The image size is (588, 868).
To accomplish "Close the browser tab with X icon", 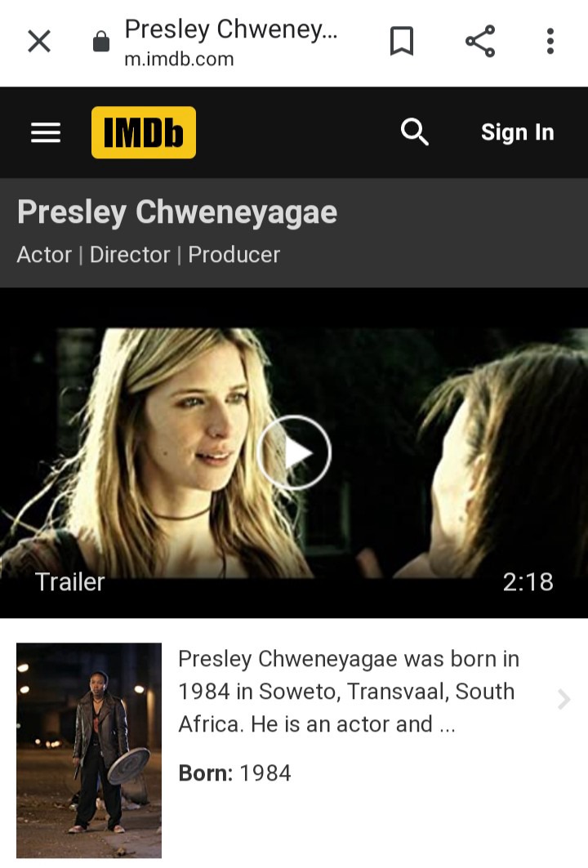I will coord(39,42).
